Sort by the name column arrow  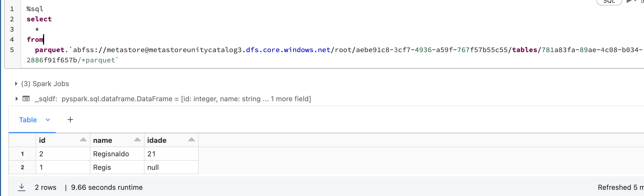(137, 140)
